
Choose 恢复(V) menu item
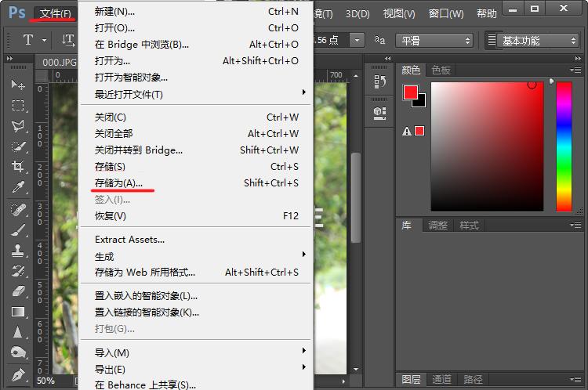coord(197,216)
